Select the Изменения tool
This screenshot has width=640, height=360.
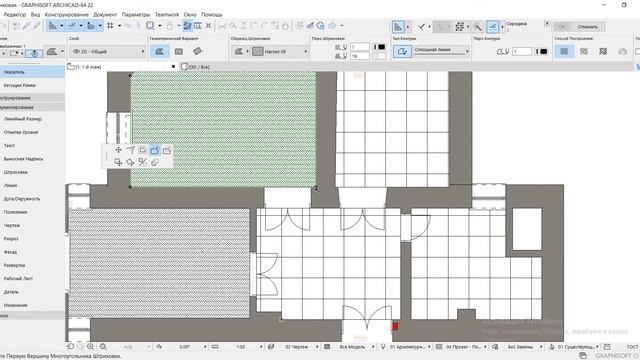tap(32, 305)
